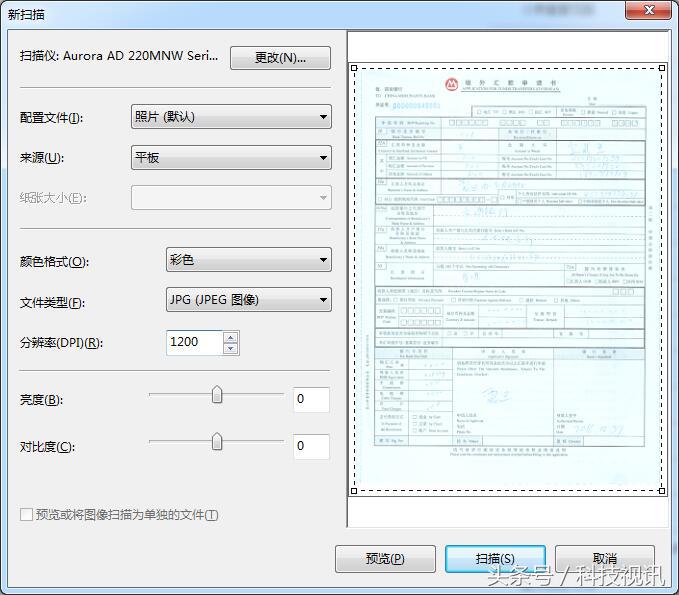This screenshot has height=595, width=679.
Task: Click the scanned document preview image
Action: click(508, 279)
